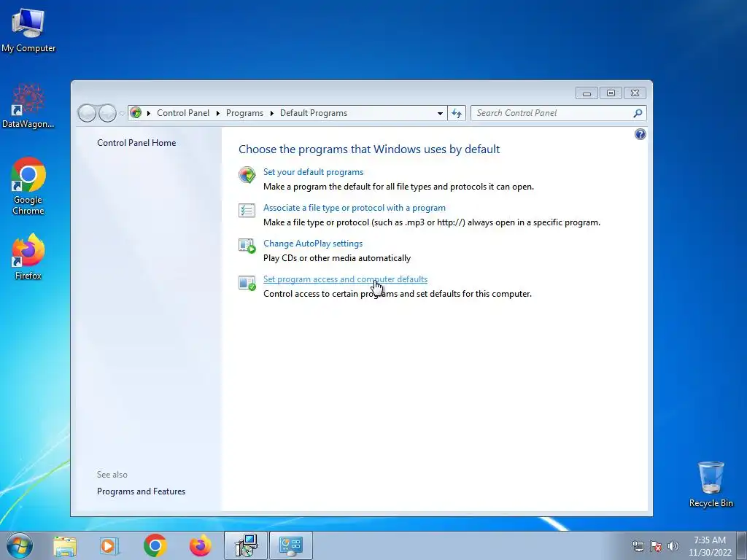The image size is (747, 560).
Task: Select Google Chrome desktop shortcut
Action: click(28, 187)
